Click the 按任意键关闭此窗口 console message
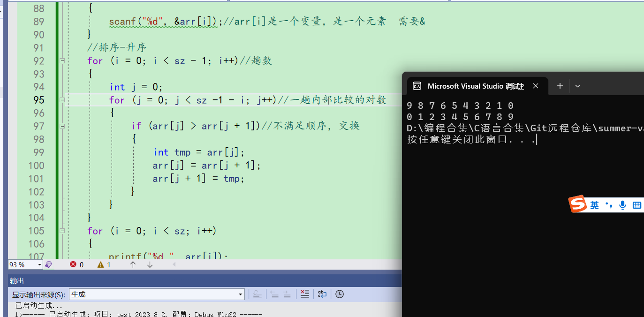644x317 pixels. [471, 139]
